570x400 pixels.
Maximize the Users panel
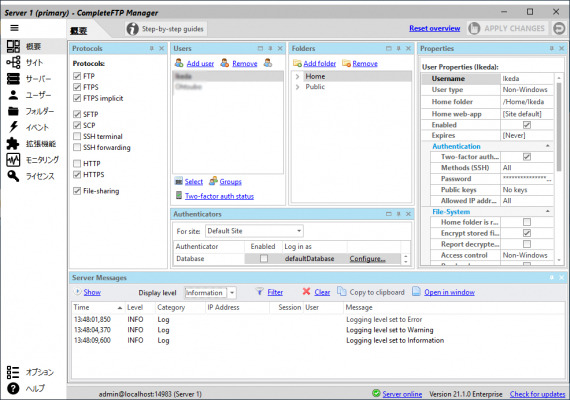260,48
